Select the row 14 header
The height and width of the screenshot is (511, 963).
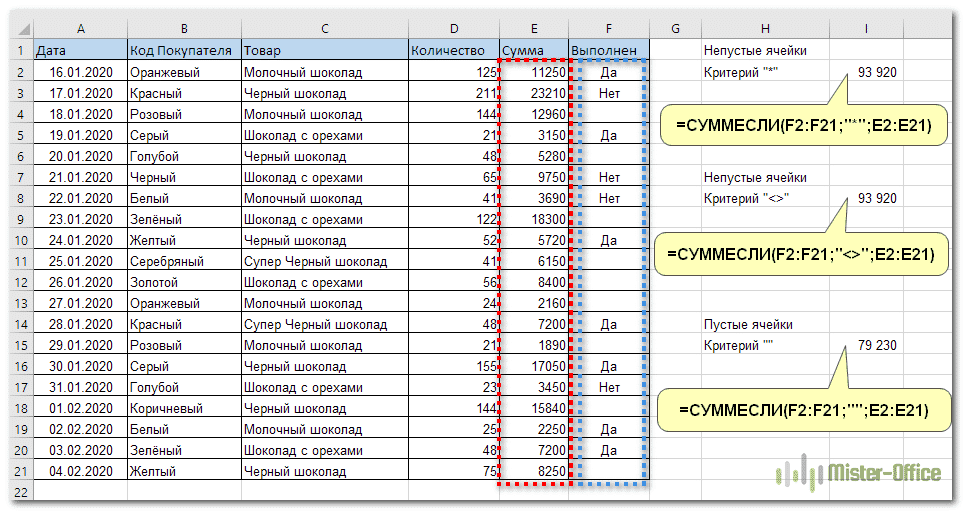tap(19, 324)
